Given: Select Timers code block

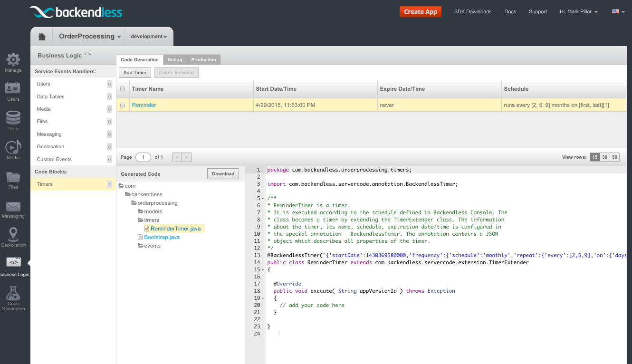Looking at the screenshot, I should click(73, 184).
